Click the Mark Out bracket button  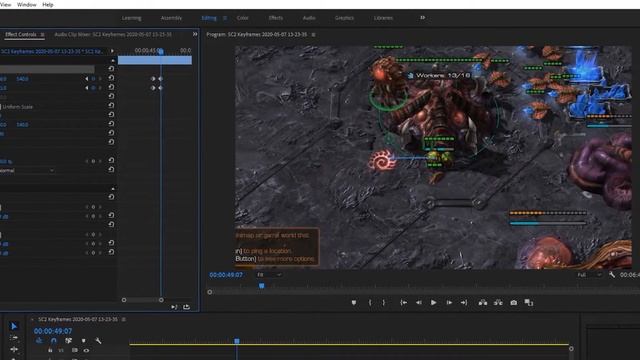click(x=383, y=303)
